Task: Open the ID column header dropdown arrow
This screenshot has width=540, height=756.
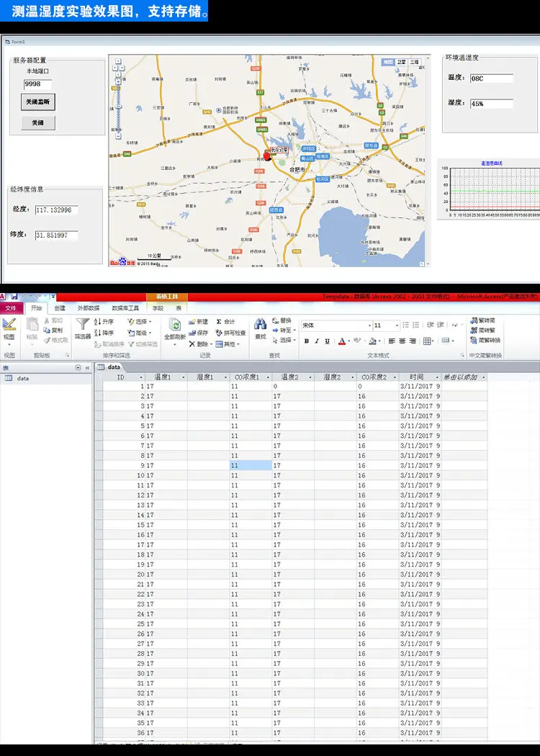Action: (141, 377)
